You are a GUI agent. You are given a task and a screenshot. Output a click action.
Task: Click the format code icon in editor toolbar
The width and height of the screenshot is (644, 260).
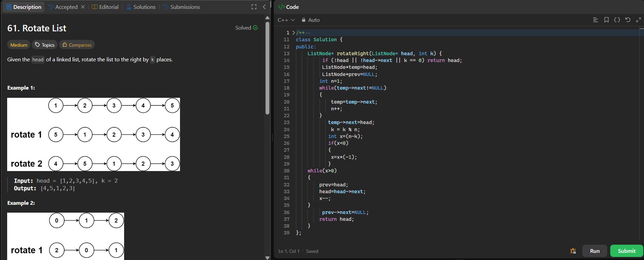tap(595, 20)
